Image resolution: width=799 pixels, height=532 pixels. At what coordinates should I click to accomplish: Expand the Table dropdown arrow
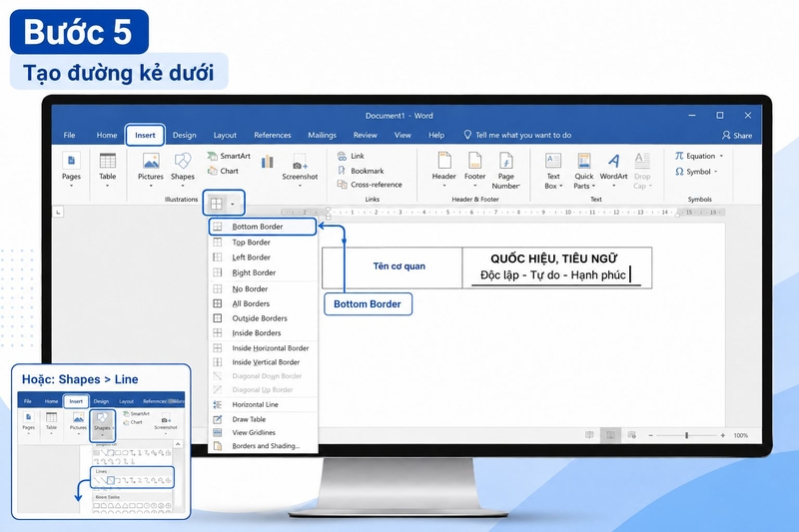point(108,186)
